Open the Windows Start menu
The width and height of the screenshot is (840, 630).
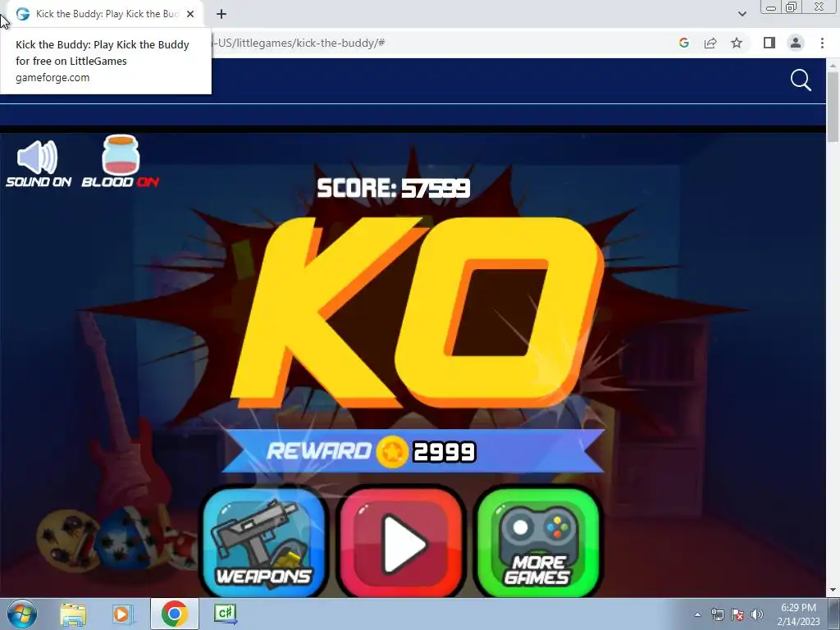pos(21,614)
